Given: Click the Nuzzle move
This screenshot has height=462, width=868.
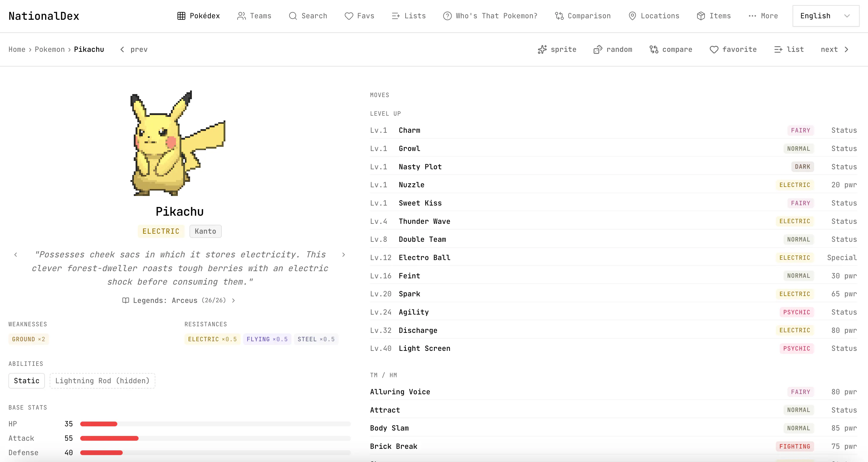Looking at the screenshot, I should coord(412,185).
